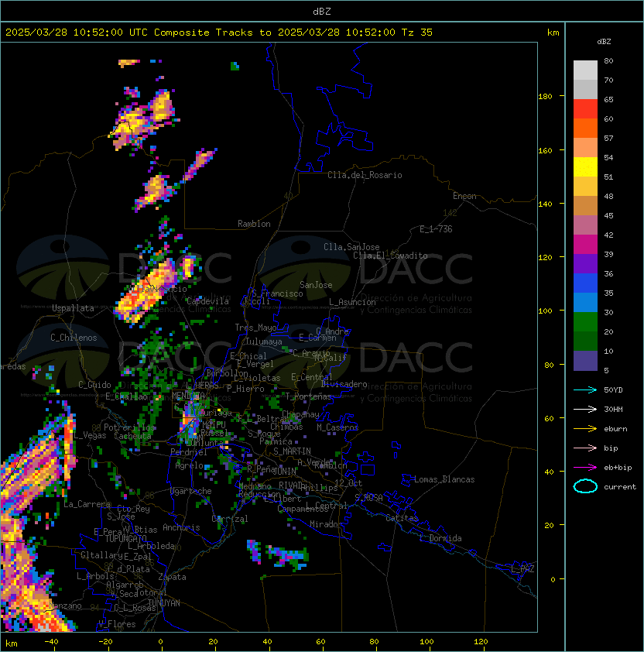Viewport: 644px width, 652px height.
Task: Click the 'Clla.SanJose' map label
Action: tap(351, 247)
